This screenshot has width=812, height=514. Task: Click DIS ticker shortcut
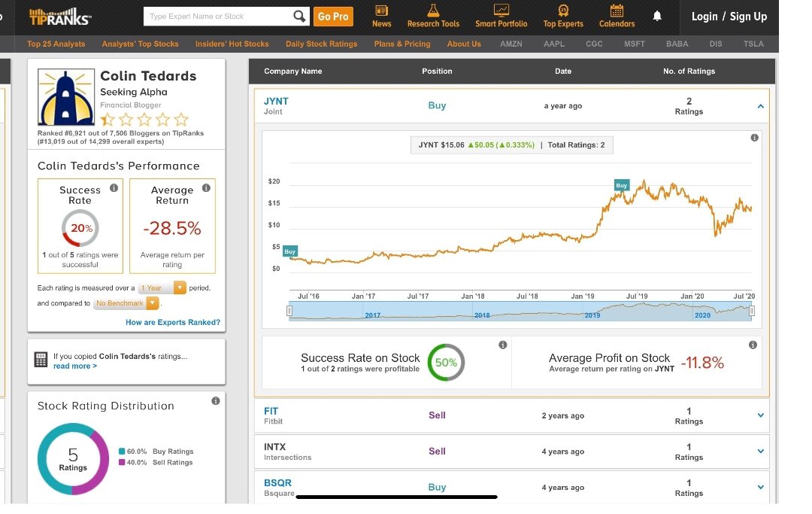click(x=716, y=44)
